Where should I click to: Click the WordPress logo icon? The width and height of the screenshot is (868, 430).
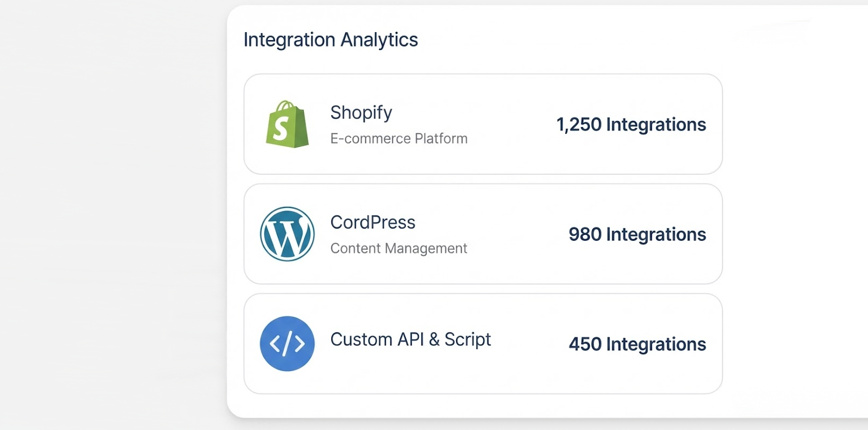click(287, 234)
